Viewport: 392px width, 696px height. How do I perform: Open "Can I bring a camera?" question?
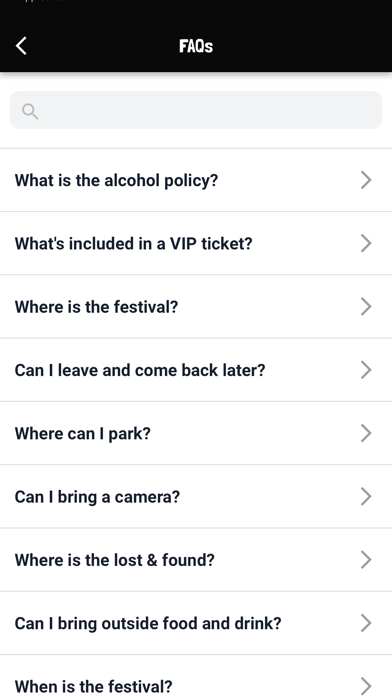click(x=196, y=497)
